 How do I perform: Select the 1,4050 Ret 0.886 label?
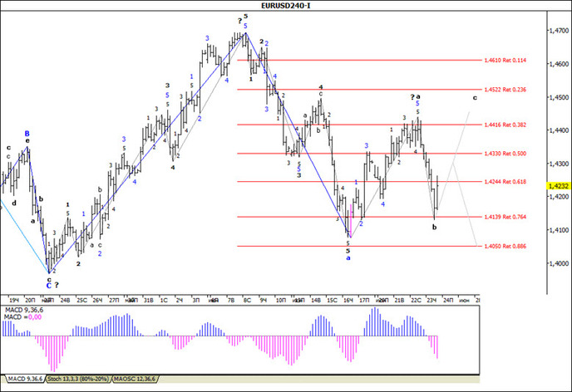coord(505,247)
